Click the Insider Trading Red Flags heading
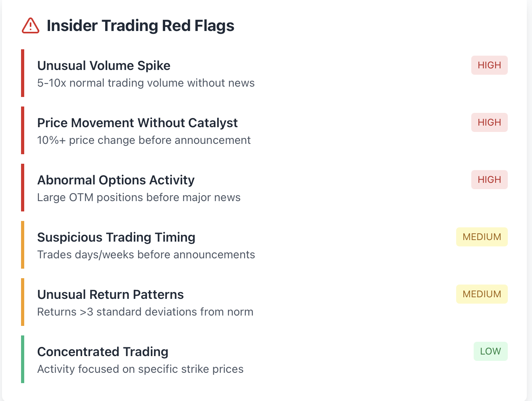Image resolution: width=532 pixels, height=401 pixels. [x=141, y=26]
